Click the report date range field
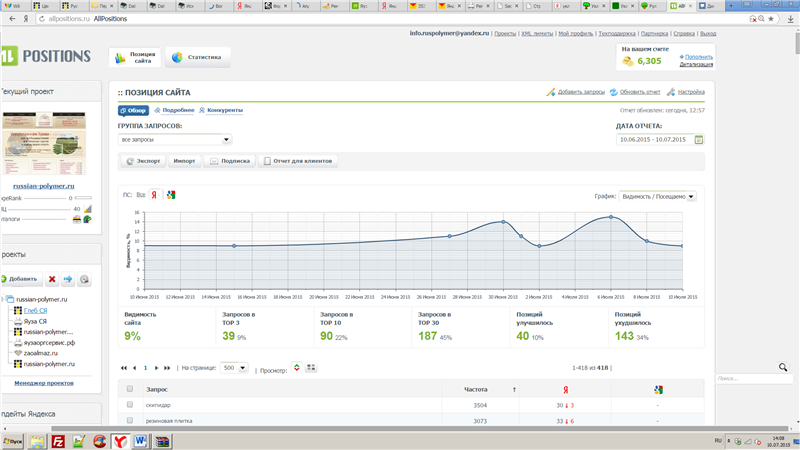Screen dimensions: 800x450 pyautogui.click(x=654, y=139)
